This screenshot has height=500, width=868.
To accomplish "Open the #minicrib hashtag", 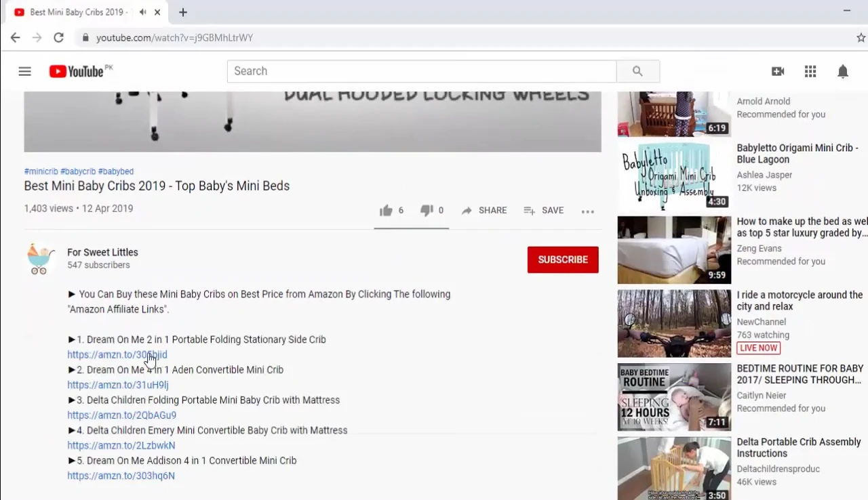I will coord(41,171).
